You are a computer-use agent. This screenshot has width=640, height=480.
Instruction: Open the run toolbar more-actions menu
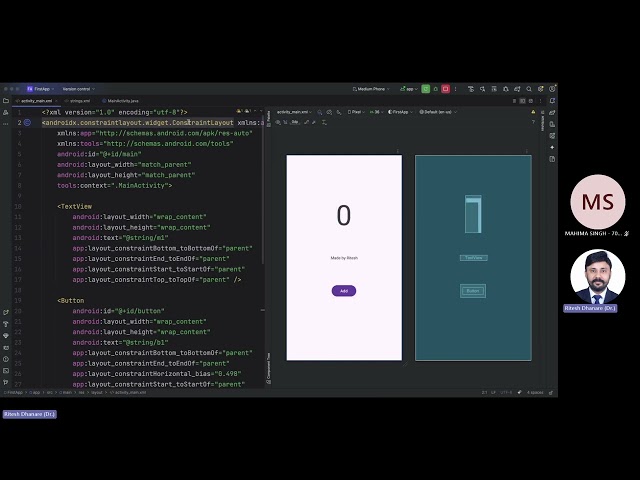coord(456,89)
